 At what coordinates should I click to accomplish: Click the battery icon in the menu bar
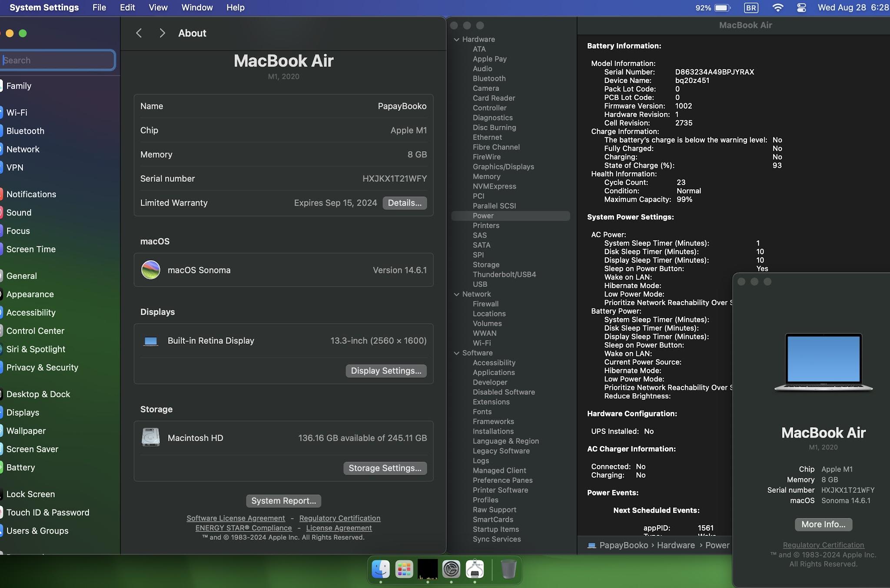(723, 8)
